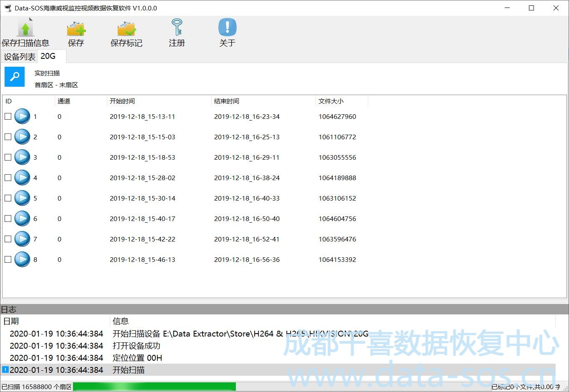The width and height of the screenshot is (569, 392).
Task: Open the About (关于) info icon
Action: (x=227, y=28)
